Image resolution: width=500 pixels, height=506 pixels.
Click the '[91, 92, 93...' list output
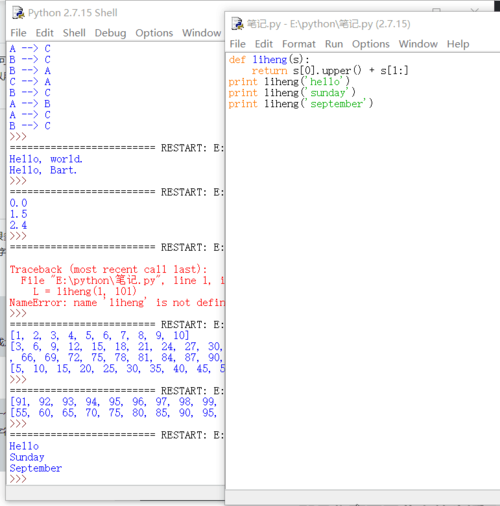pos(113,402)
